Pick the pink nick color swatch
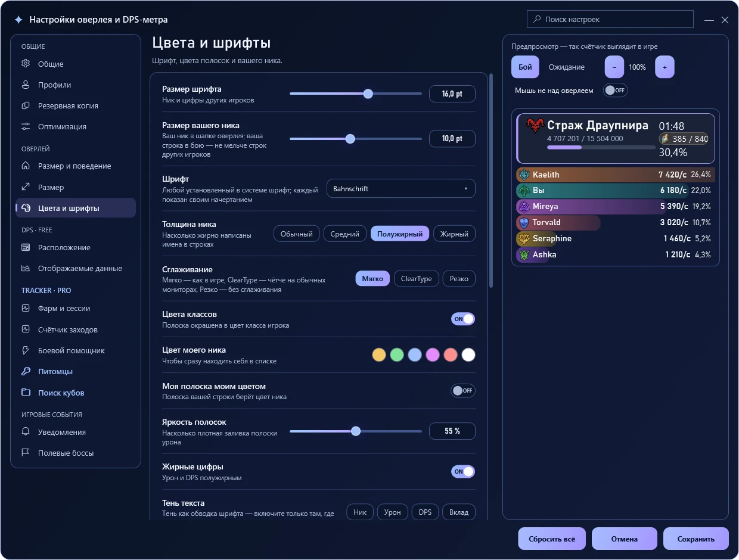 point(433,355)
